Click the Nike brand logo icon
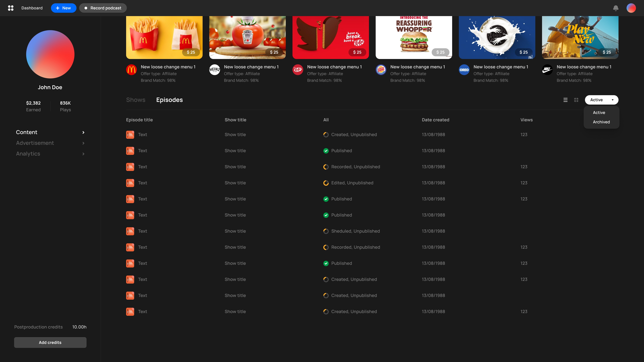The width and height of the screenshot is (644, 362). click(547, 70)
